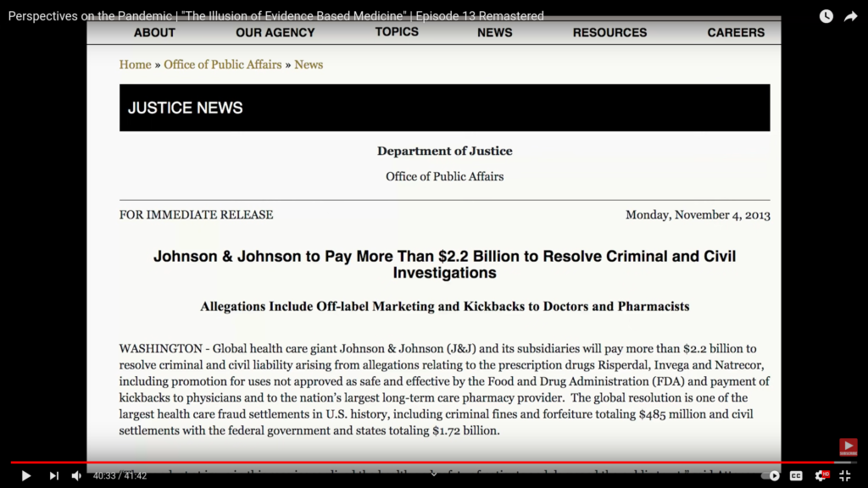Expand the chapter chevron above controls

coord(433,474)
